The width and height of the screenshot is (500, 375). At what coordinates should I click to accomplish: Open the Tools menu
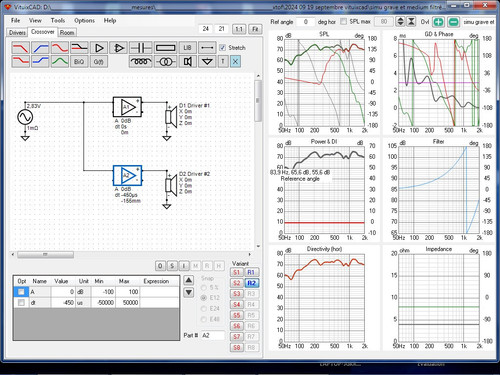click(58, 20)
